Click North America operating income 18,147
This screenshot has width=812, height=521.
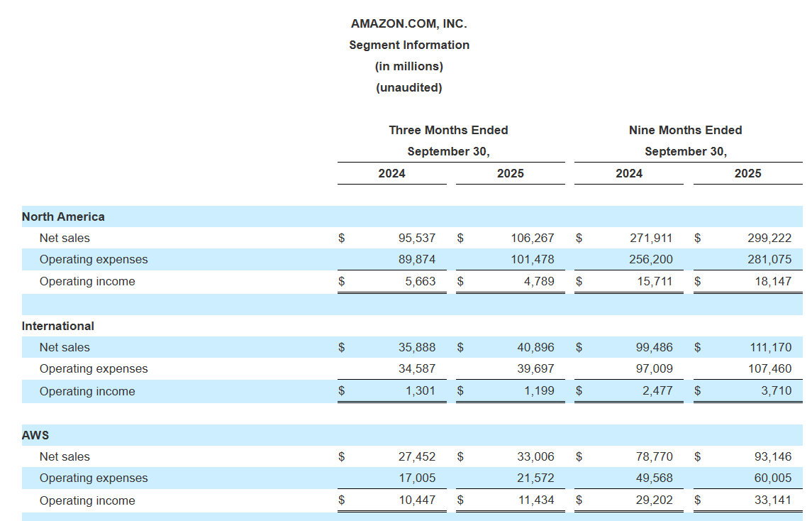point(773,281)
